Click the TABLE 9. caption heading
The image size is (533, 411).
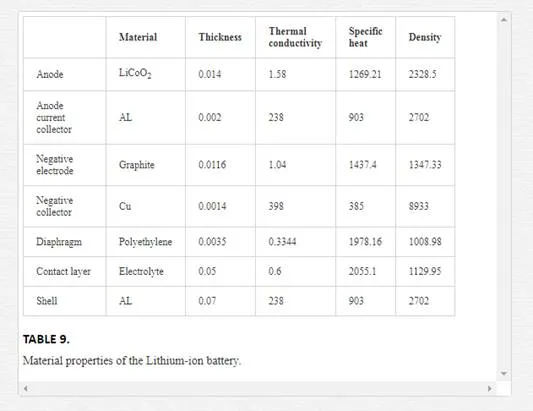(x=46, y=339)
